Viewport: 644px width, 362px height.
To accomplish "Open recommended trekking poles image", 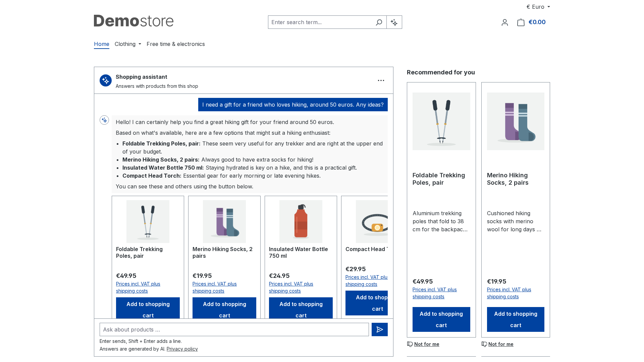I will pos(441,121).
